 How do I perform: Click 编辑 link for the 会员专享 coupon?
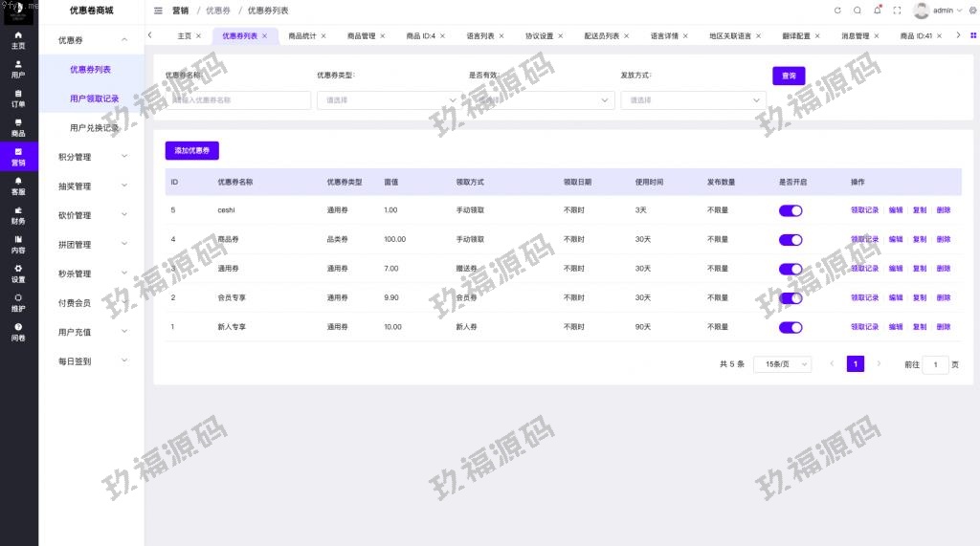tap(896, 298)
